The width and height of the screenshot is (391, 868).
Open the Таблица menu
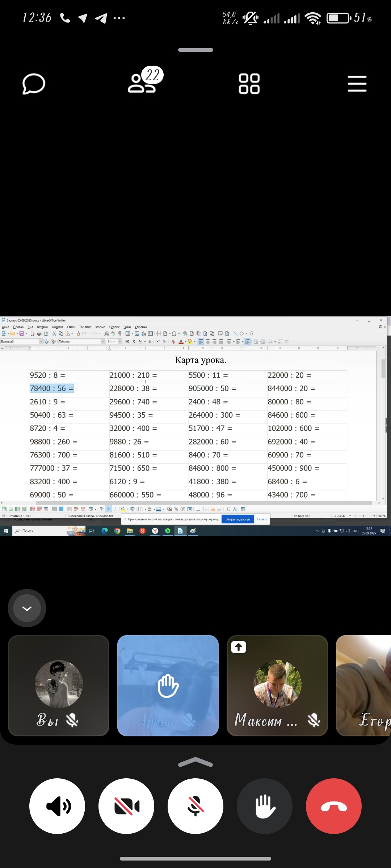point(85,327)
